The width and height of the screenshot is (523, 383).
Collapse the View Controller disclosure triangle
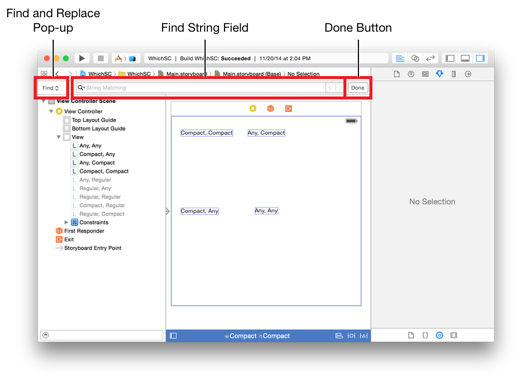51,111
